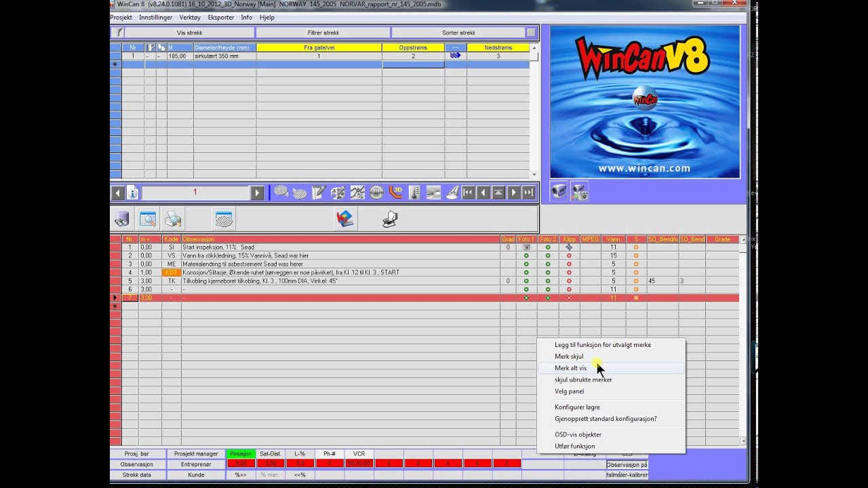868x488 pixels.
Task: Click the <<% button
Action: pos(300,475)
